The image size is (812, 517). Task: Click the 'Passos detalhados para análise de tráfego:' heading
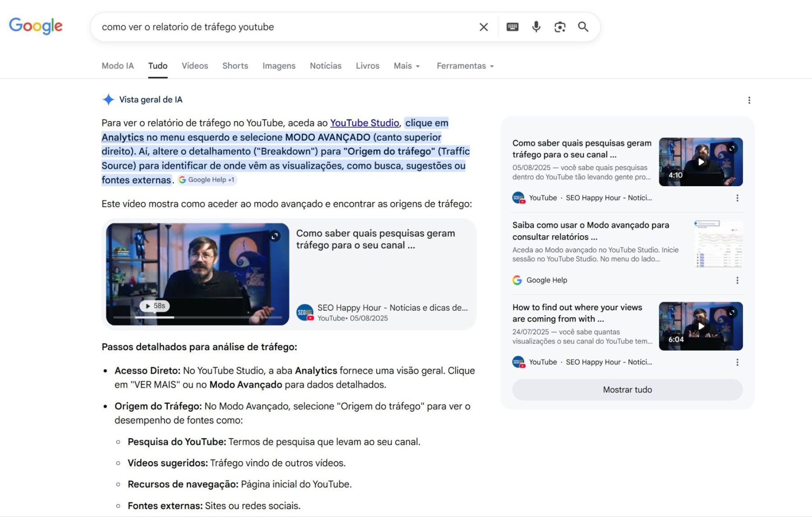[x=199, y=347]
